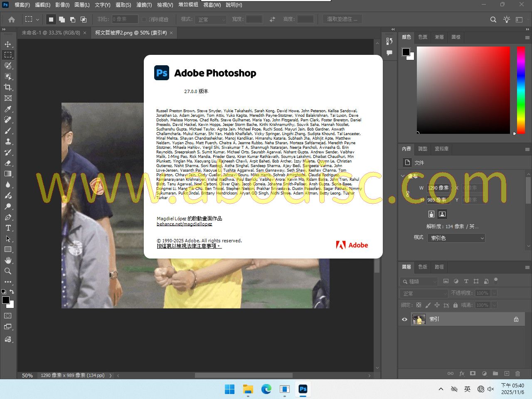Screen dimensions: 532x399
Task: Select the Horizontal Type tool
Action: (8, 228)
